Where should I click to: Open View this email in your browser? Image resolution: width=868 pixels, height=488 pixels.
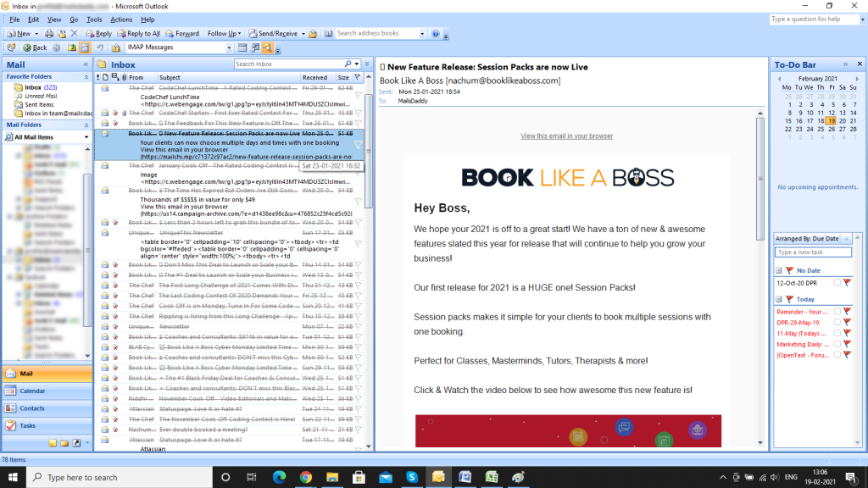[x=566, y=136]
